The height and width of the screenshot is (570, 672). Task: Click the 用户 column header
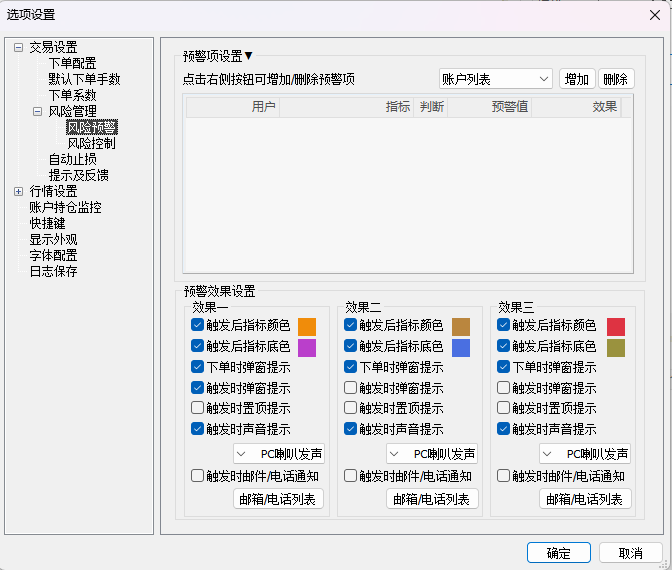(233, 107)
